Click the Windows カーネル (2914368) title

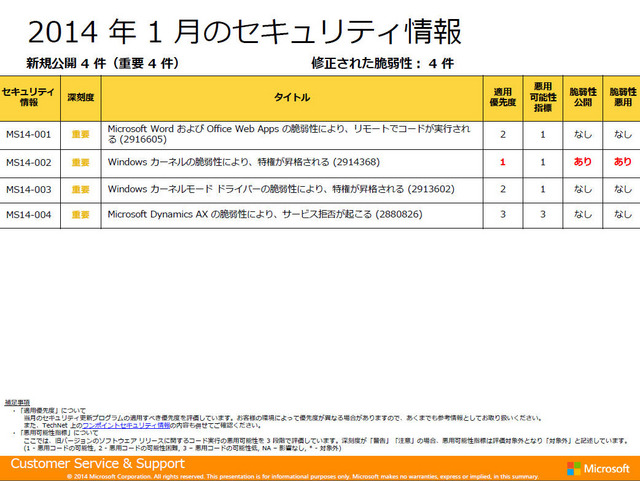tap(244, 162)
